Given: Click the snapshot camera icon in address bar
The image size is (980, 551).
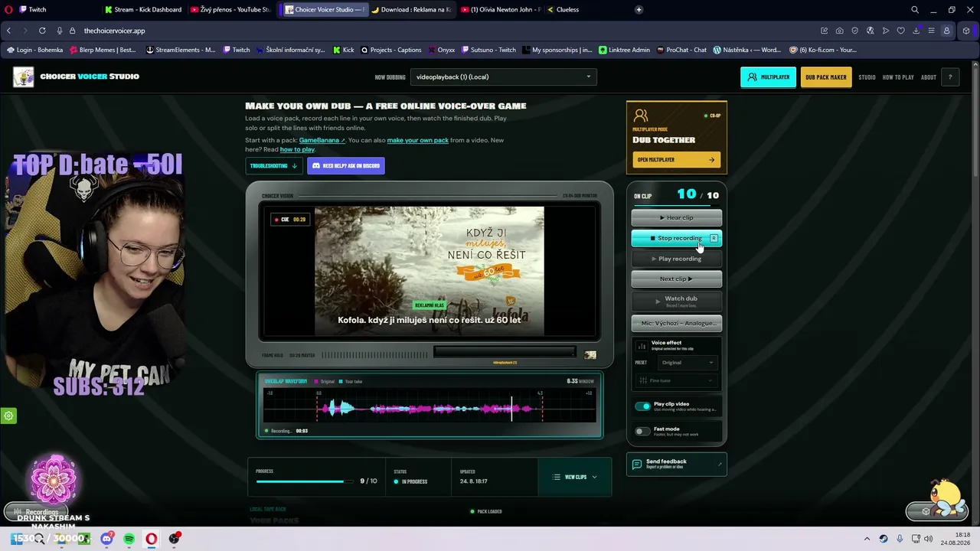Looking at the screenshot, I should (840, 31).
